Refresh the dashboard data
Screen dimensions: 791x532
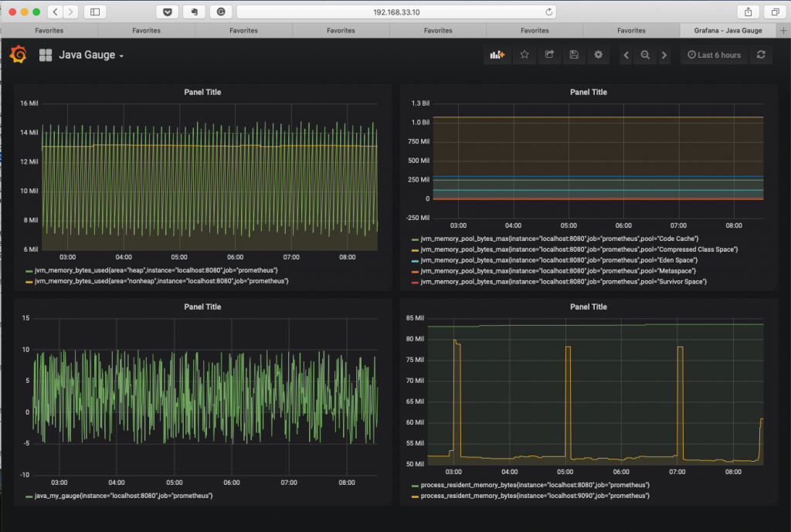[x=762, y=55]
